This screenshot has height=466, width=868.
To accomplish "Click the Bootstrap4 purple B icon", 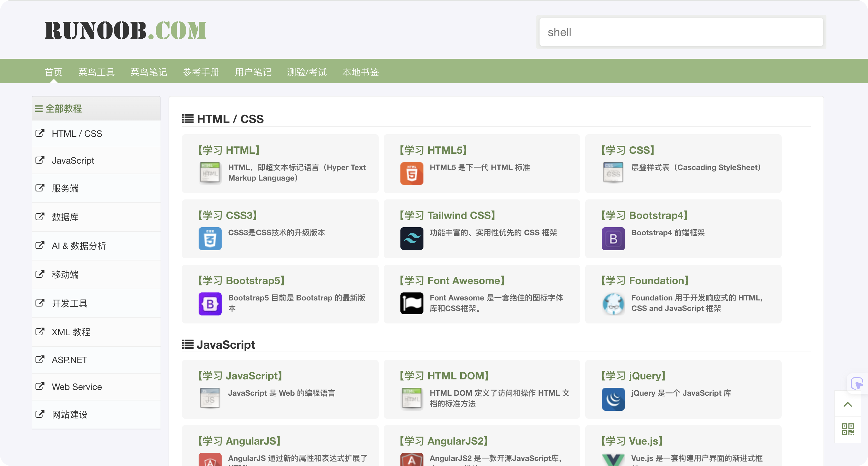I will [613, 238].
